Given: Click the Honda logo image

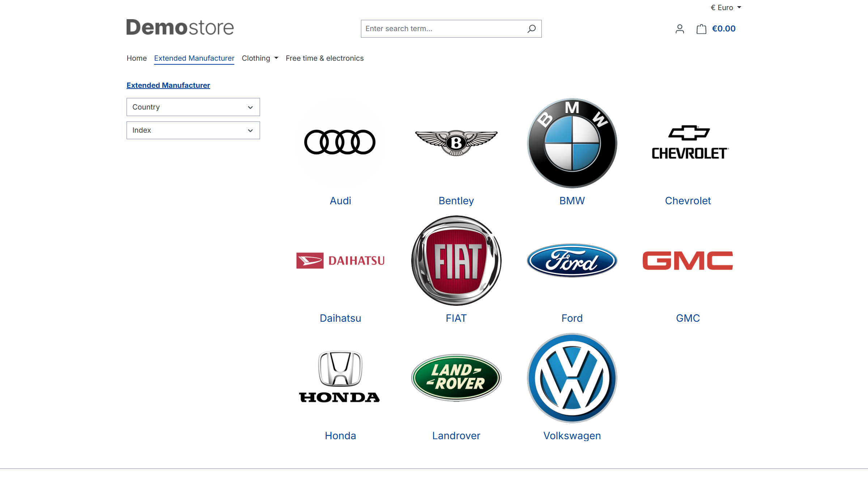Looking at the screenshot, I should pyautogui.click(x=340, y=378).
